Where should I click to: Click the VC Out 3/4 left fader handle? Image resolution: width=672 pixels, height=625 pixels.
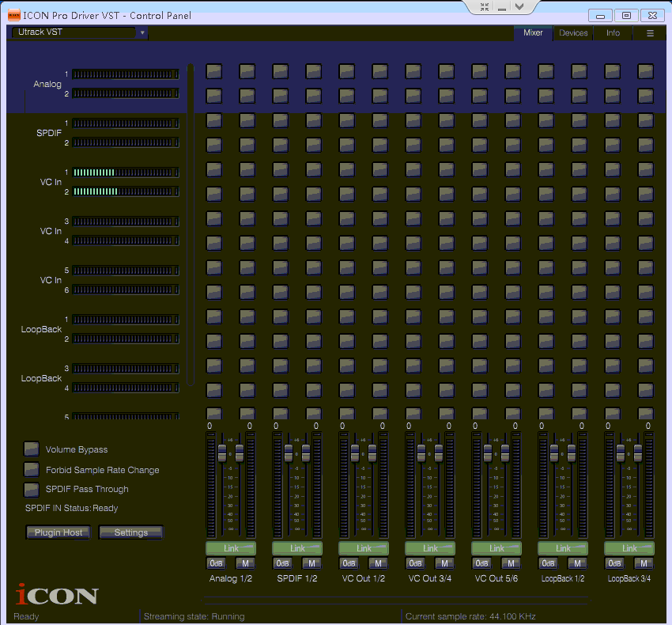coord(421,453)
